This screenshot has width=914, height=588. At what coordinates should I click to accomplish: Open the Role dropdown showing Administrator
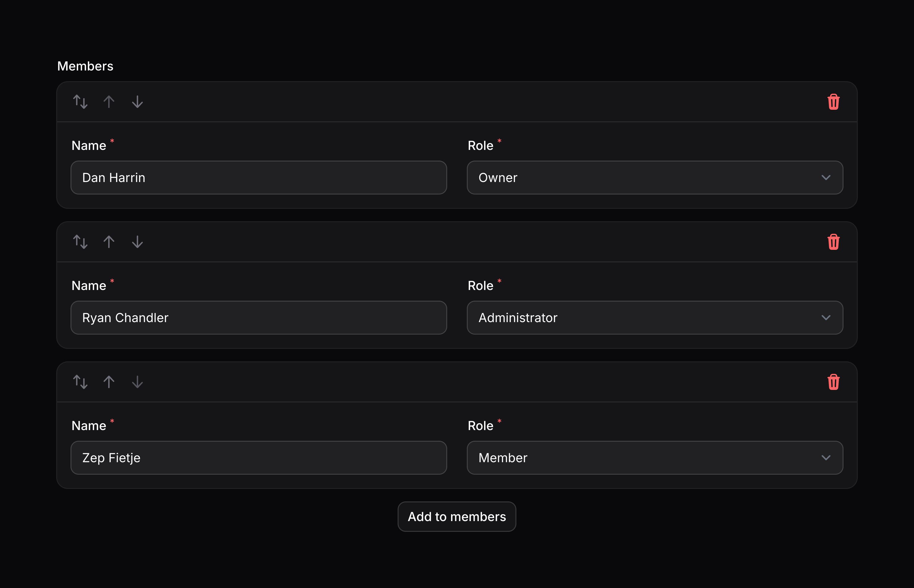coord(655,317)
